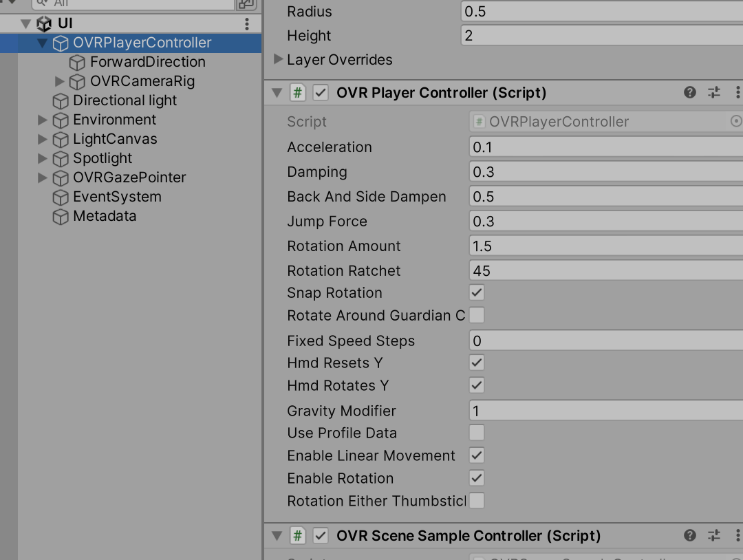Viewport: 743px width, 560px height.
Task: Open presets for OVR Player Controller script
Action: tap(713, 92)
